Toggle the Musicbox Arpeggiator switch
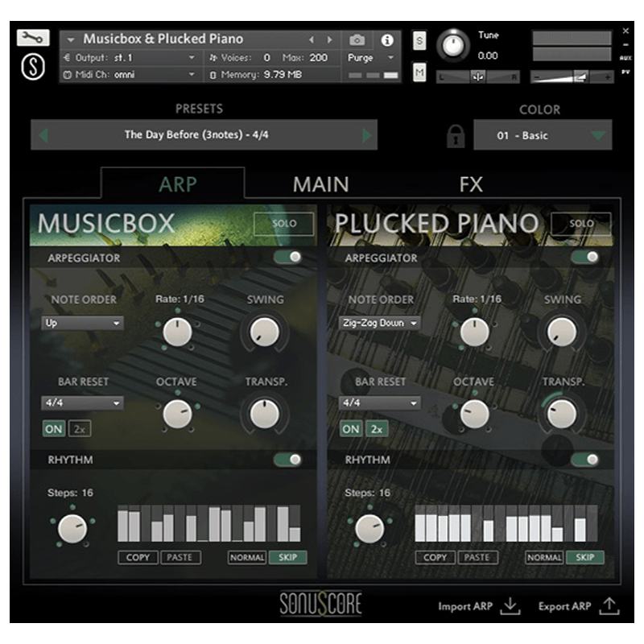The image size is (644, 644). click(288, 257)
